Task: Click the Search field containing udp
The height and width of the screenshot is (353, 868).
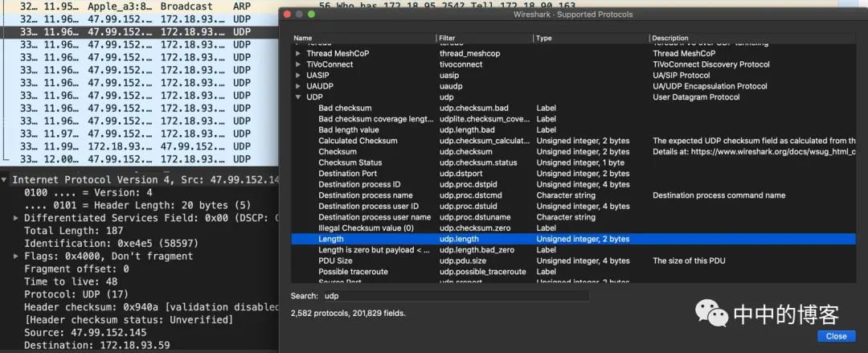Action: 455,297
